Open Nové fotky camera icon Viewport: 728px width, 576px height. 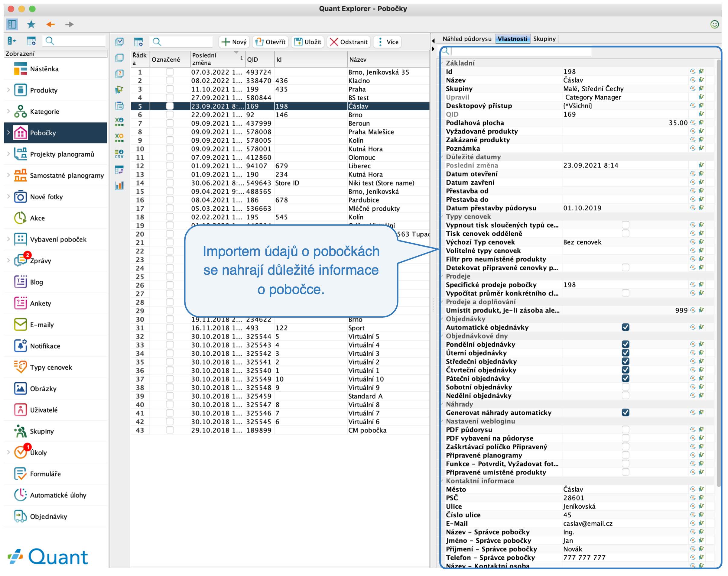coord(20,197)
